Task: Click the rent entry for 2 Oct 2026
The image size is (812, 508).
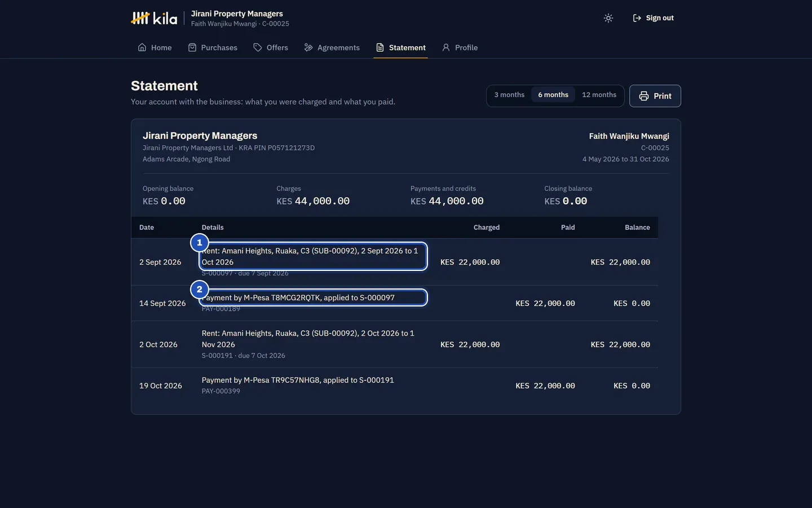Action: [308, 339]
